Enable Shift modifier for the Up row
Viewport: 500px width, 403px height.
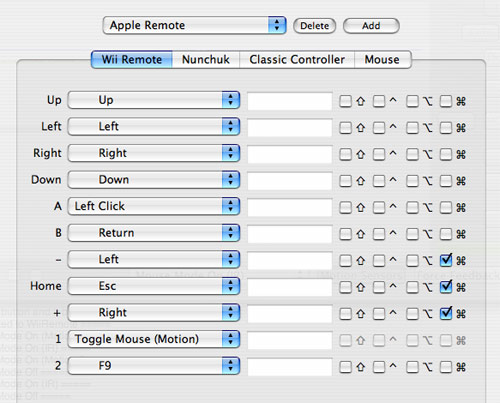tap(345, 101)
